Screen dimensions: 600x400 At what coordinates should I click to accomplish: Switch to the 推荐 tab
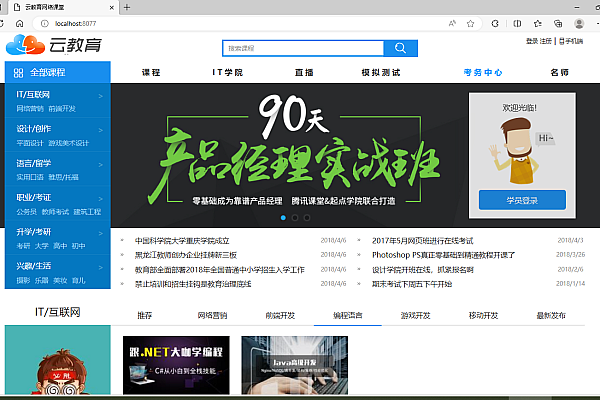point(145,315)
